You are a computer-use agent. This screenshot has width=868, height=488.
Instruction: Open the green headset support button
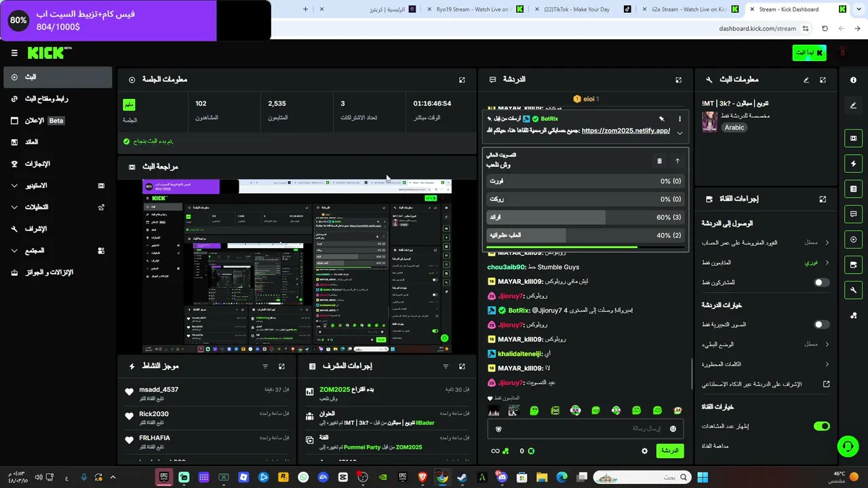pos(848,446)
